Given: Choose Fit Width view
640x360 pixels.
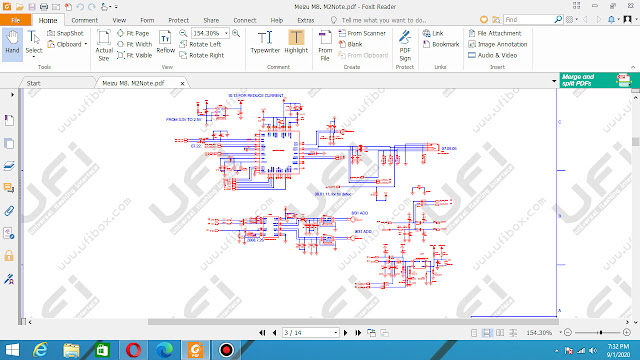Looking at the screenshot, I should [135, 44].
